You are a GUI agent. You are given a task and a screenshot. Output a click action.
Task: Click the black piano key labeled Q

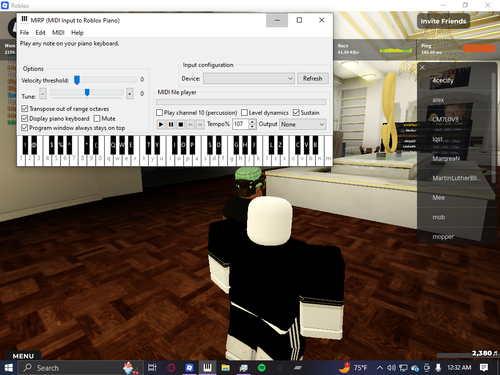[113, 145]
